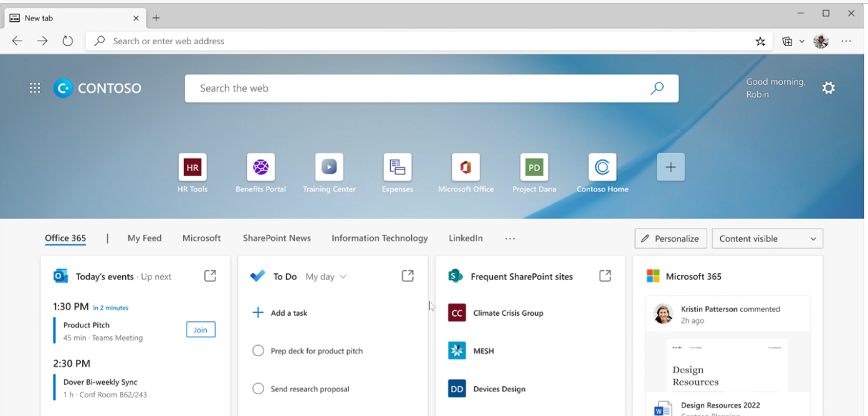The image size is (868, 416).
Task: Add a new quick link tile
Action: (670, 167)
